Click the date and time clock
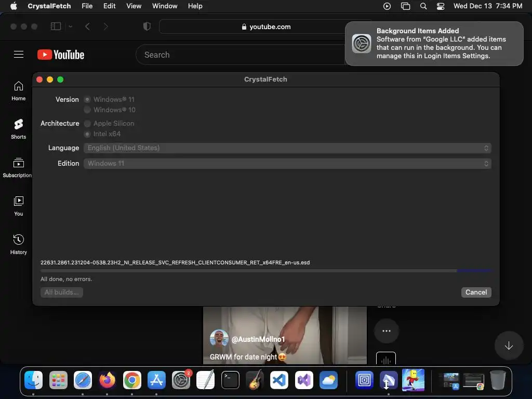The width and height of the screenshot is (532, 399). (x=487, y=6)
